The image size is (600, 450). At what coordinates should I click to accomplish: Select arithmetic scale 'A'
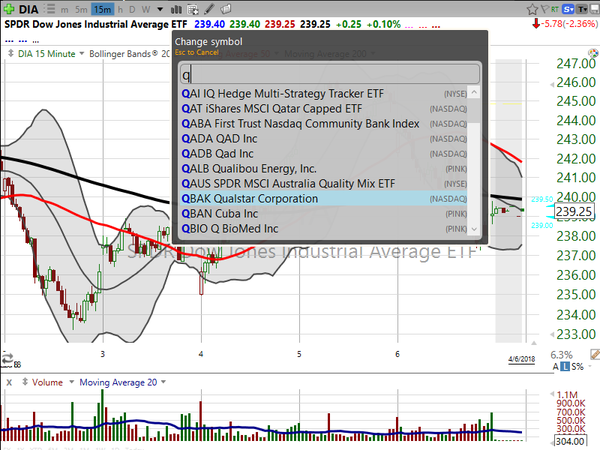click(556, 367)
